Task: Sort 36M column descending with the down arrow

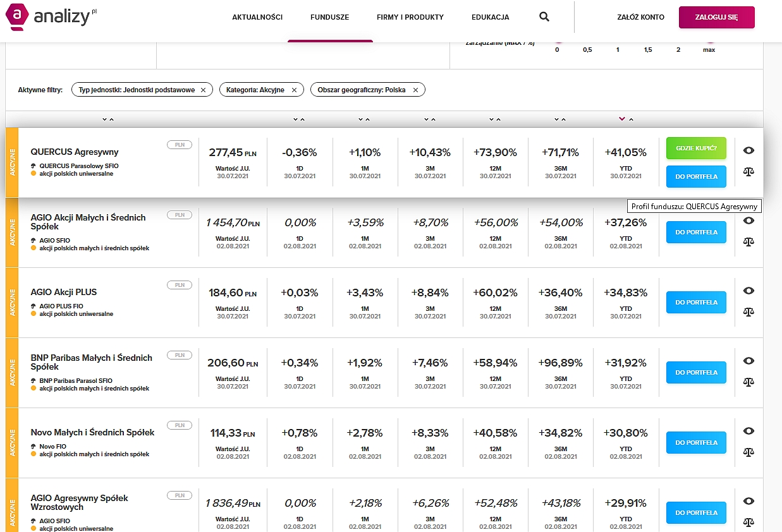Action: point(557,119)
